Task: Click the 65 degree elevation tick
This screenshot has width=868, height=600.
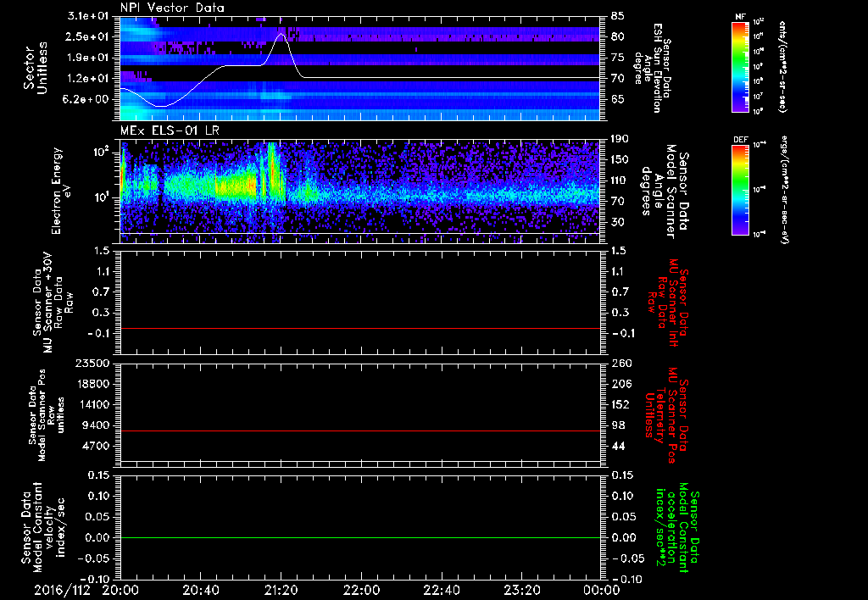Action: [618, 99]
